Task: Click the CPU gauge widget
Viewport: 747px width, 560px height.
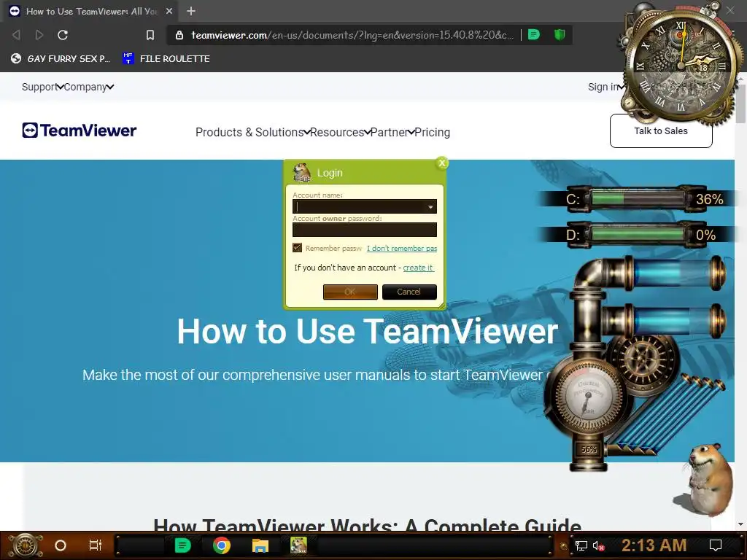Action: coord(589,395)
